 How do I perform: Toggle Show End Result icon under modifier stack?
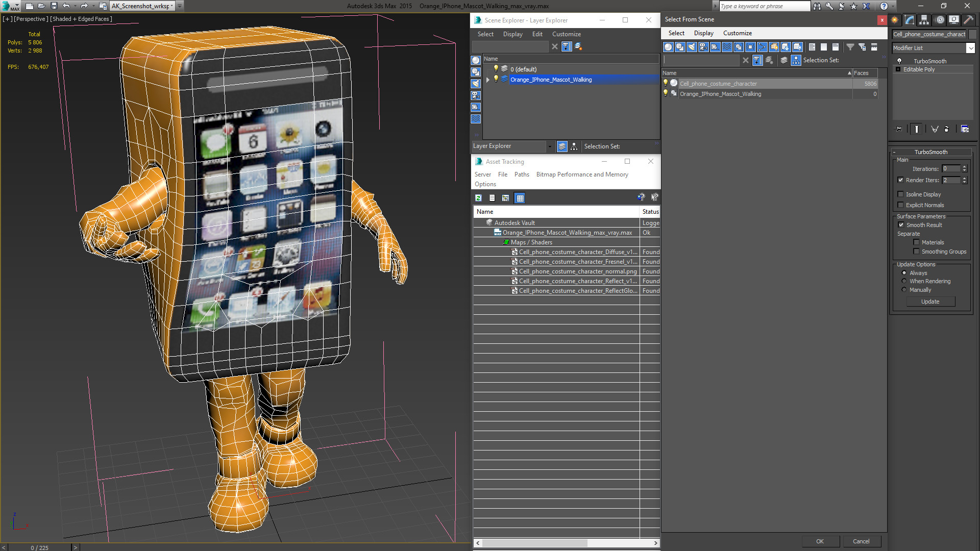[x=917, y=129]
